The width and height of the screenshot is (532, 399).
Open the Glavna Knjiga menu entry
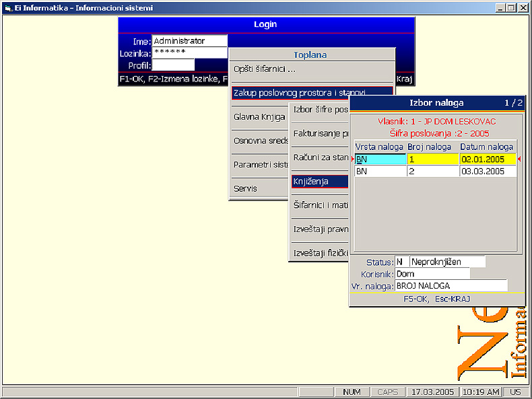pyautogui.click(x=259, y=116)
